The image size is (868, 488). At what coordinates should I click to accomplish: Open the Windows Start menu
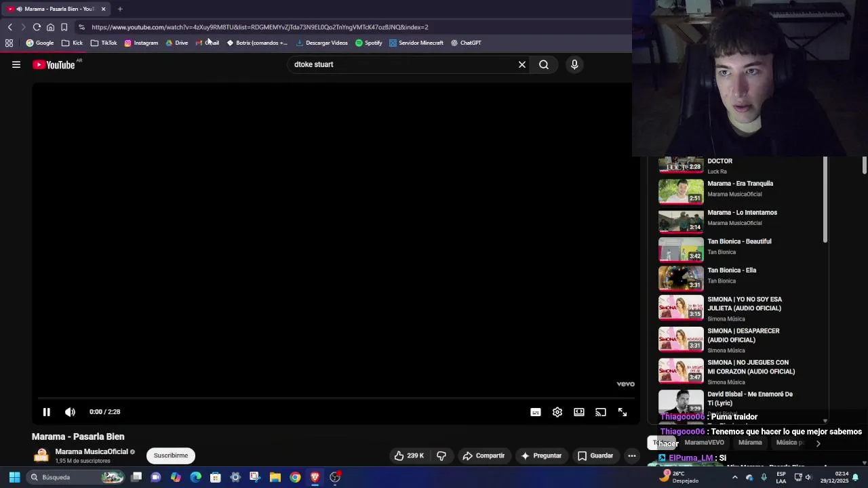click(14, 477)
